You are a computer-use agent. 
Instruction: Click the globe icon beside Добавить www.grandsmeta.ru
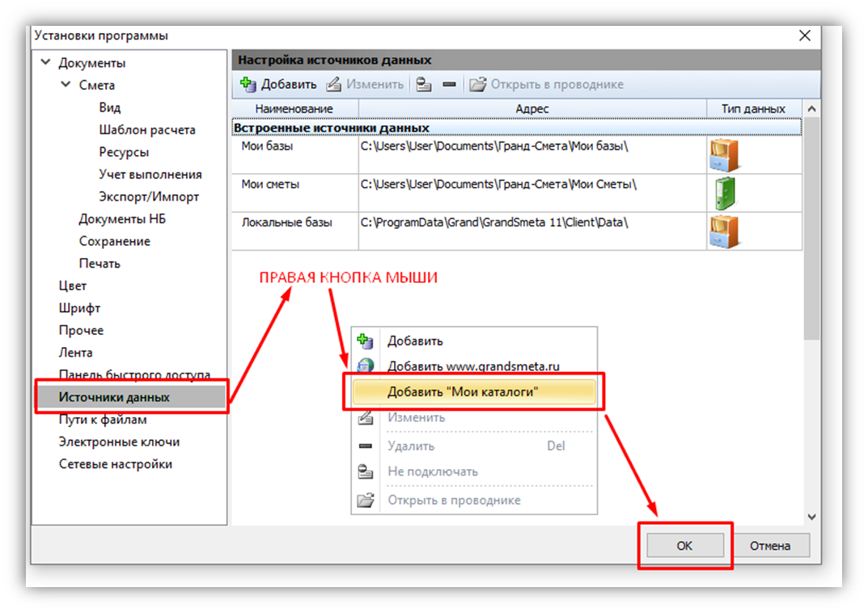tap(366, 366)
